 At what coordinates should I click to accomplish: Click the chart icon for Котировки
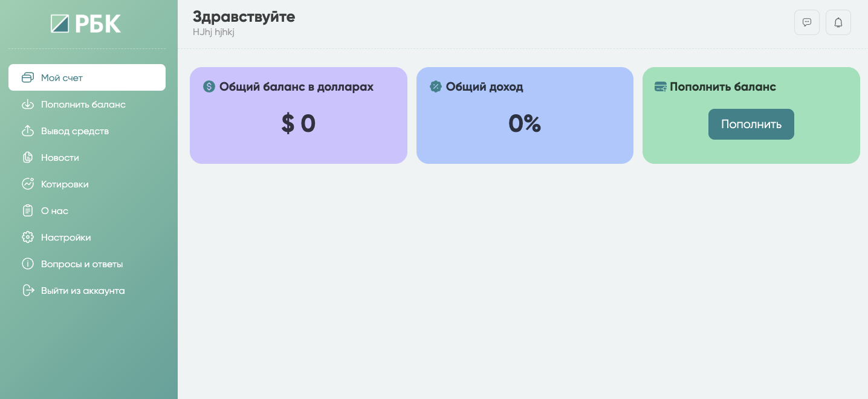28,184
